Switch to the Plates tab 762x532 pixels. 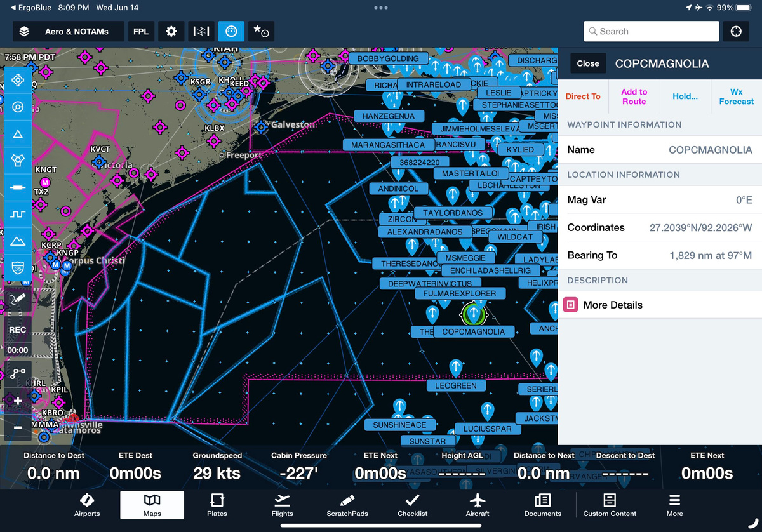pos(217,505)
